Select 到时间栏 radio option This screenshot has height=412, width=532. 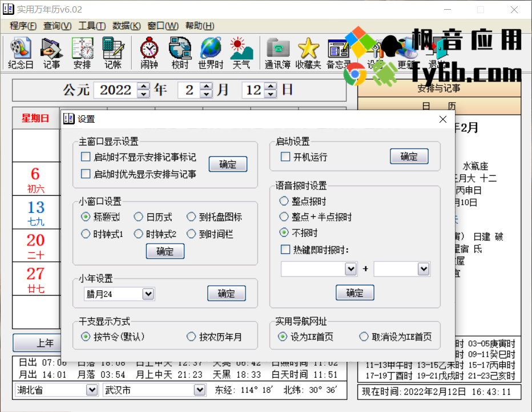191,233
